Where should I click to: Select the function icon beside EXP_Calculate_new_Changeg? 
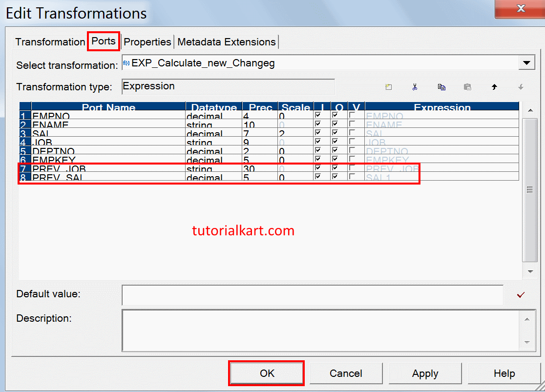127,62
